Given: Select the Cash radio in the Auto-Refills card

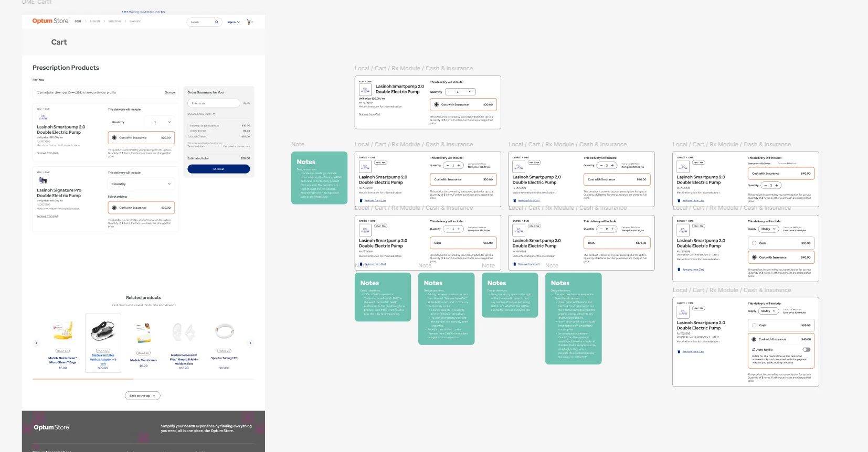Looking at the screenshot, I should [x=754, y=325].
